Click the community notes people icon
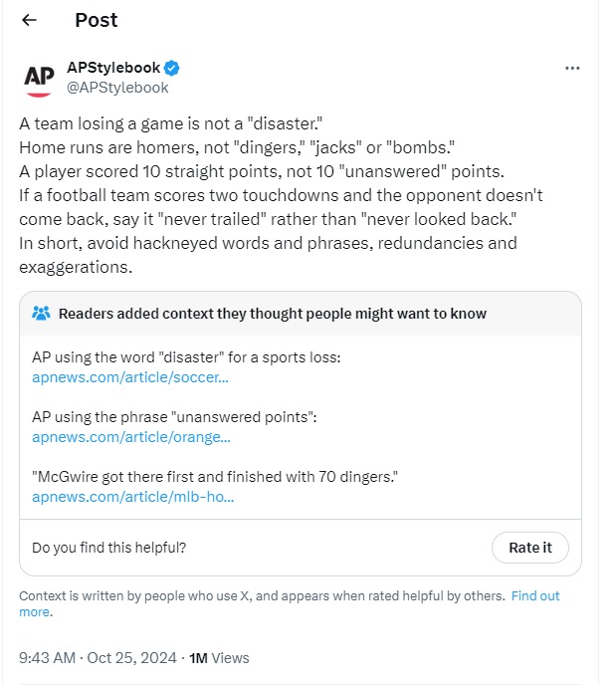 pos(42,314)
